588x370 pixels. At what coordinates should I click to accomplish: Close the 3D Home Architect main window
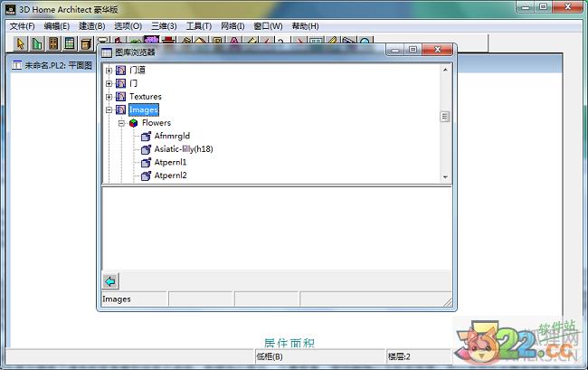click(x=567, y=7)
